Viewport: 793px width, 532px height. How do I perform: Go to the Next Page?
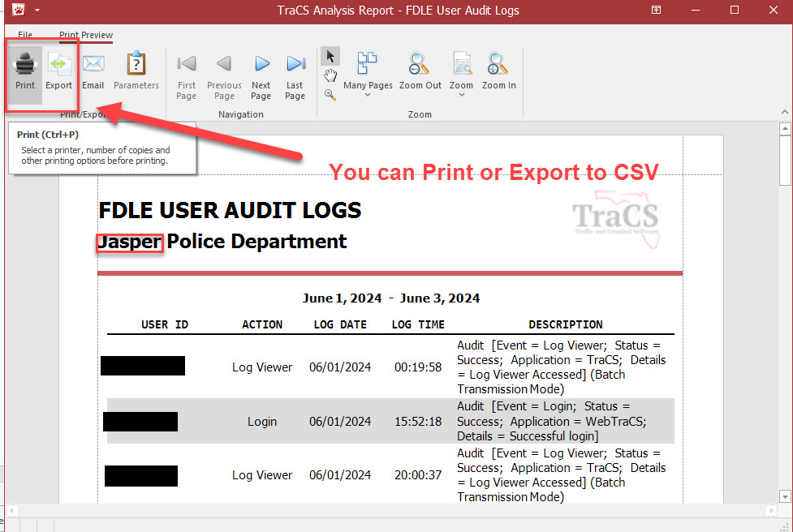[x=261, y=71]
